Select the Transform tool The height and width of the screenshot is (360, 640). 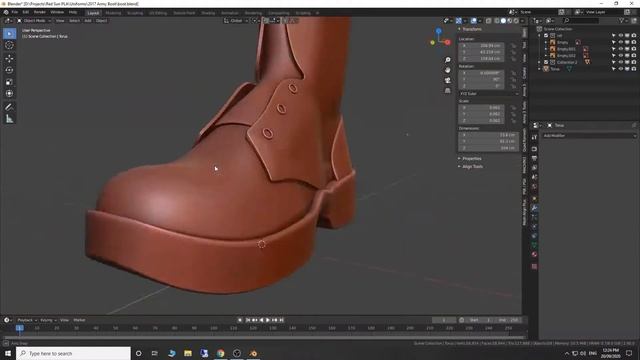point(9,94)
